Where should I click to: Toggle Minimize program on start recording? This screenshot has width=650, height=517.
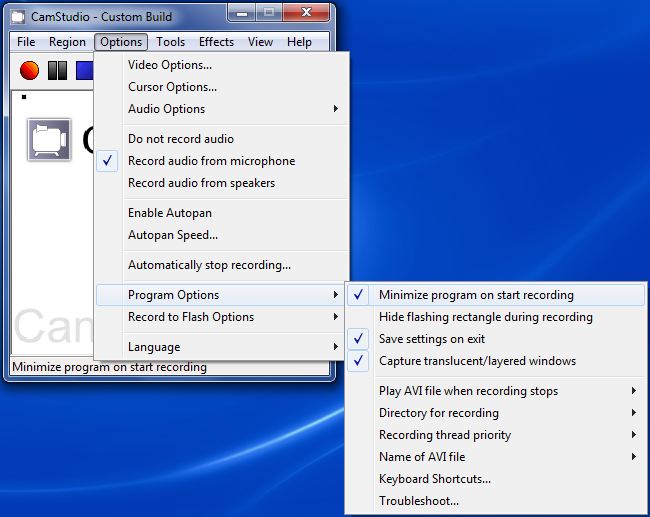pos(496,295)
